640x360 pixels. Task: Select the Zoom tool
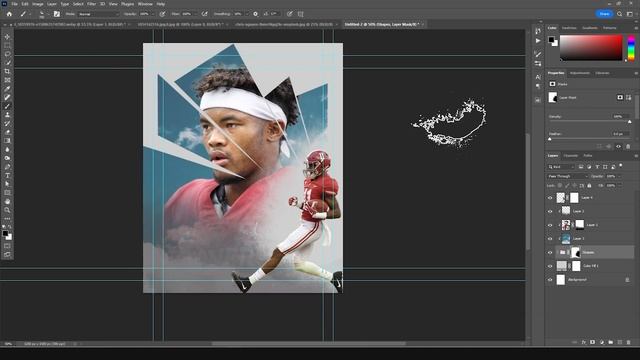tap(7, 210)
